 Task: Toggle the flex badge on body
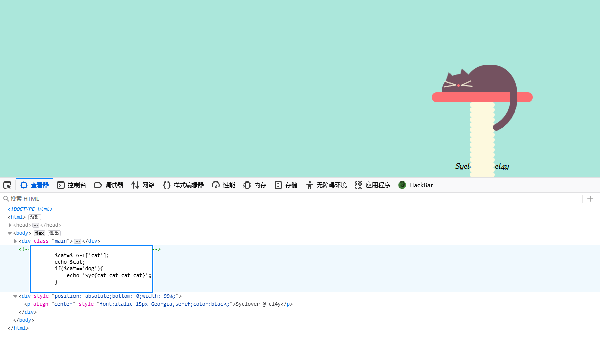pyautogui.click(x=39, y=233)
